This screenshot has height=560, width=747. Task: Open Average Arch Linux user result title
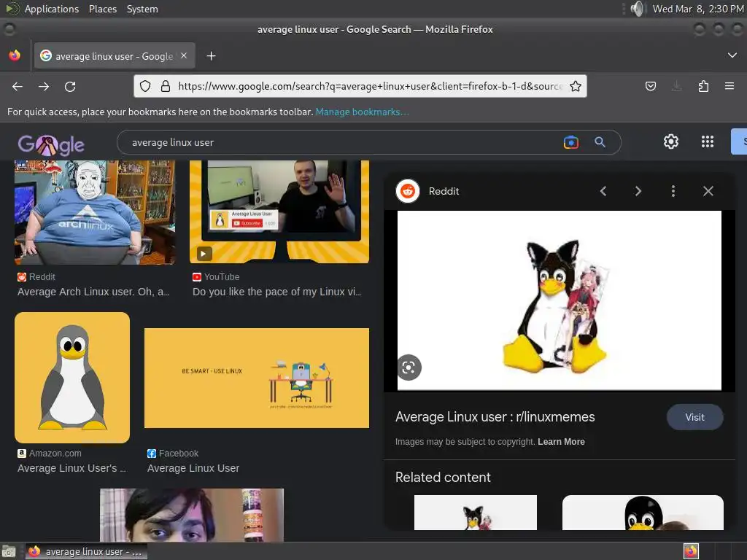pos(93,292)
